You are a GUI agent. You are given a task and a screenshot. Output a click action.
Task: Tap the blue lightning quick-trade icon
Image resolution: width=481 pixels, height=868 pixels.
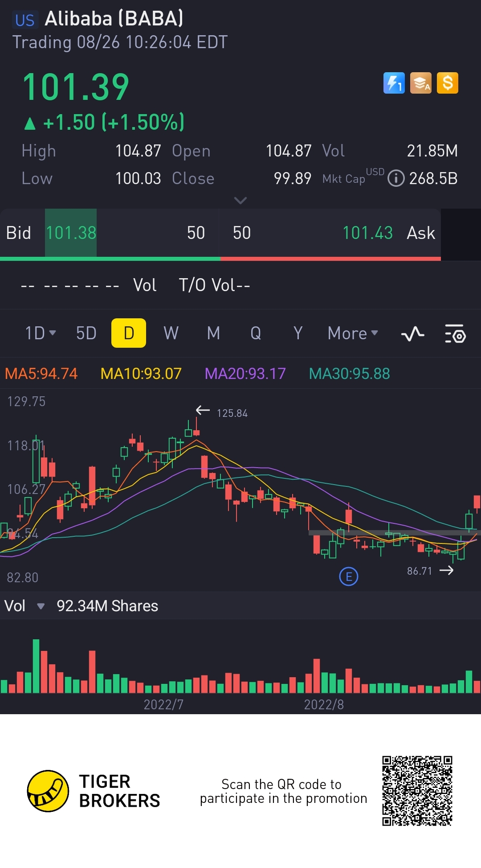pos(394,83)
